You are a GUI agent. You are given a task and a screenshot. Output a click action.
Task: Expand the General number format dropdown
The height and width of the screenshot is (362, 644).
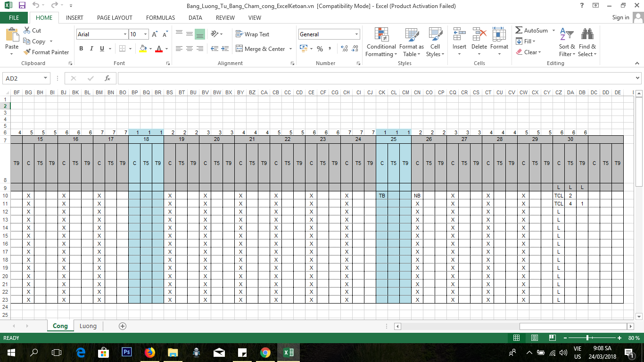pyautogui.click(x=356, y=34)
